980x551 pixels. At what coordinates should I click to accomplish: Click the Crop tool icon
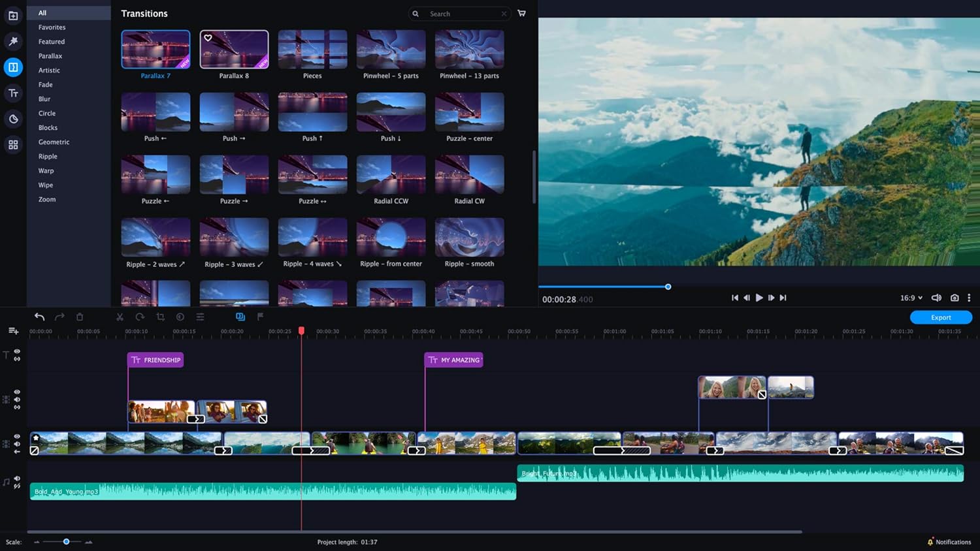160,317
